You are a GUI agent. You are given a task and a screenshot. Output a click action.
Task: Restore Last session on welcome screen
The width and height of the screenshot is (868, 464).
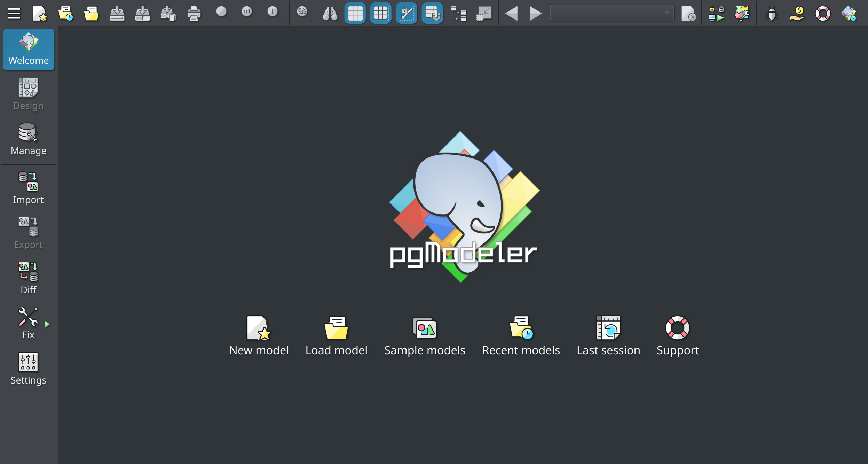pyautogui.click(x=608, y=336)
